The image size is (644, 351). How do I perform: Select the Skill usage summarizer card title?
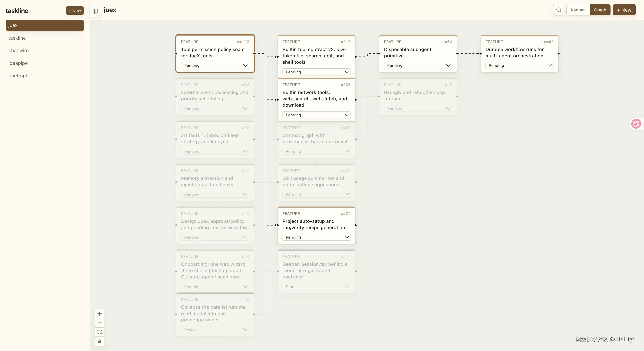(313, 181)
